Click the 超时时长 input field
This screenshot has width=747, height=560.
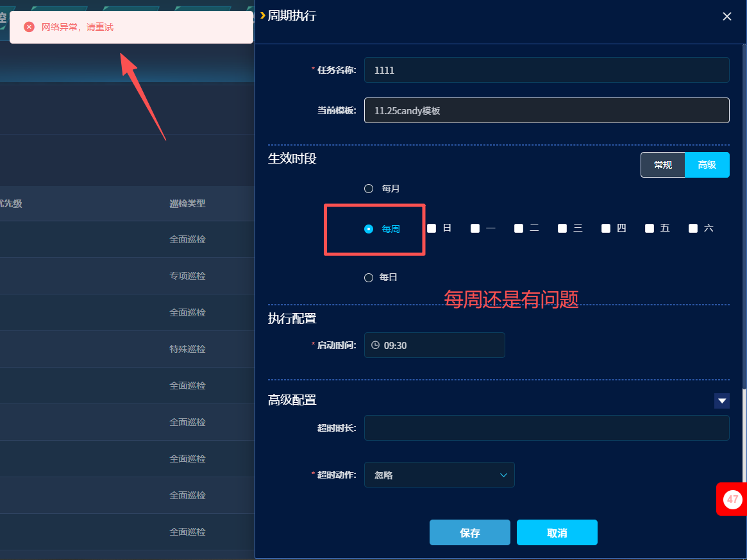546,428
